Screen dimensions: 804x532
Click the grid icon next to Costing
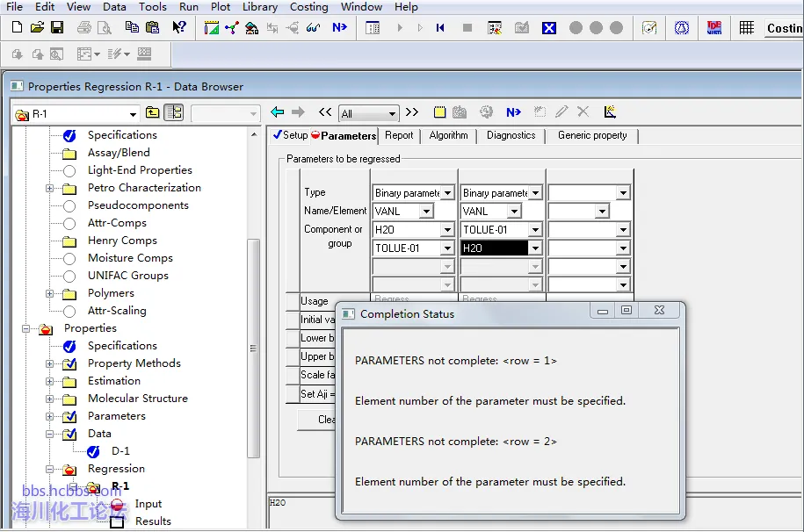[x=747, y=28]
